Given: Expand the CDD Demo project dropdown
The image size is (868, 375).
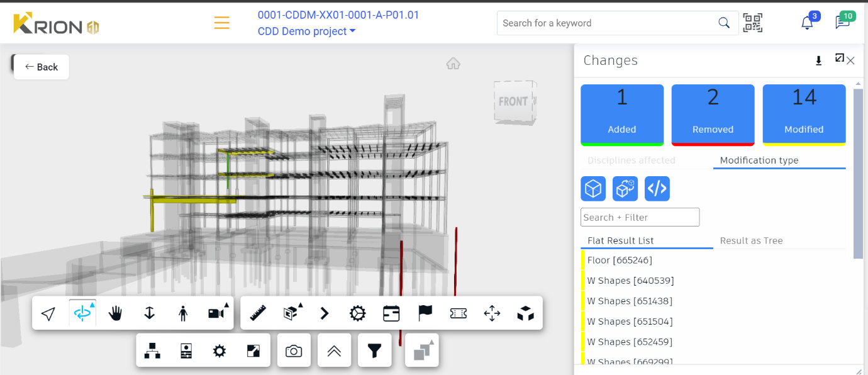Looking at the screenshot, I should click(307, 31).
